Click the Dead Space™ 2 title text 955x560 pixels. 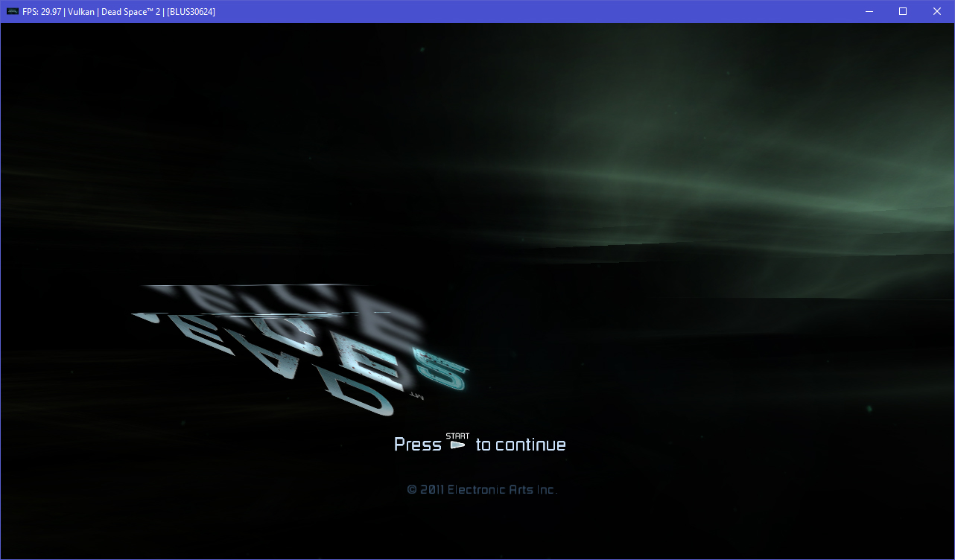(131, 11)
